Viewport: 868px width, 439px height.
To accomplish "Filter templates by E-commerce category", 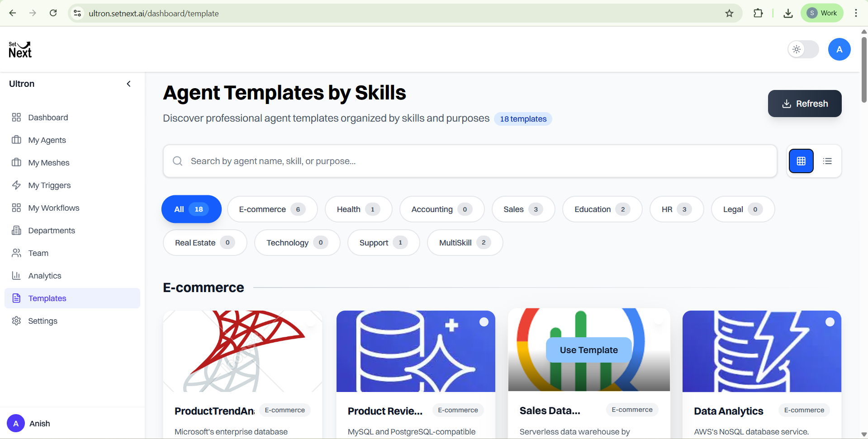I will 272,209.
